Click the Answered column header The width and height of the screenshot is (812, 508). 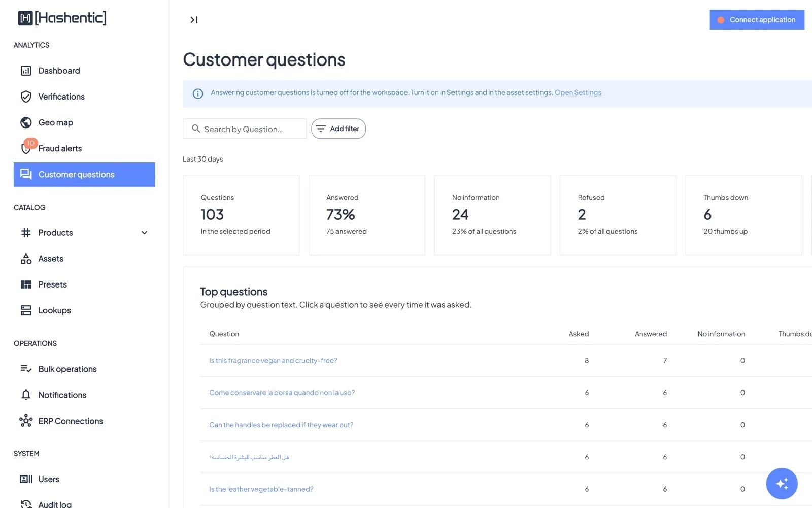651,334
